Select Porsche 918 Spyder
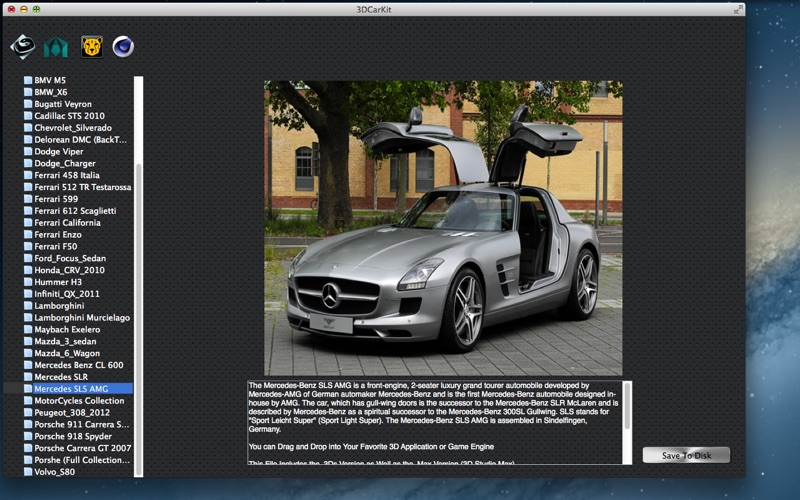The width and height of the screenshot is (800, 500). (x=73, y=436)
